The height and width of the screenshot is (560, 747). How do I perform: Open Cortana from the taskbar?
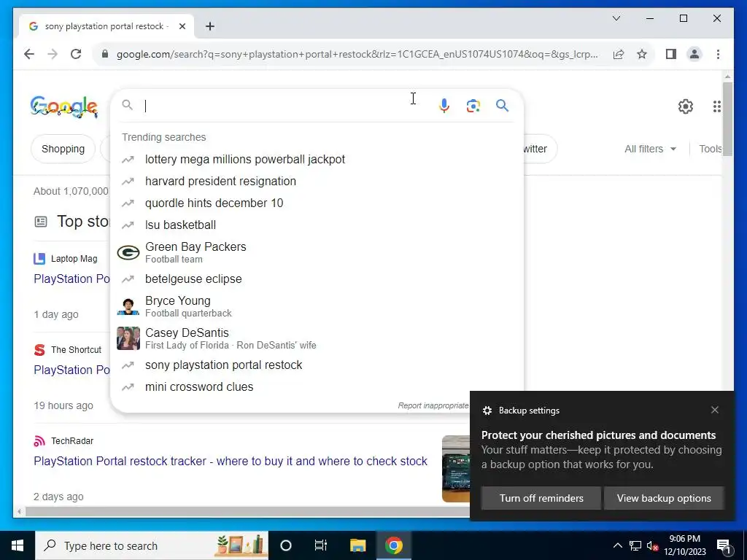[x=285, y=545]
